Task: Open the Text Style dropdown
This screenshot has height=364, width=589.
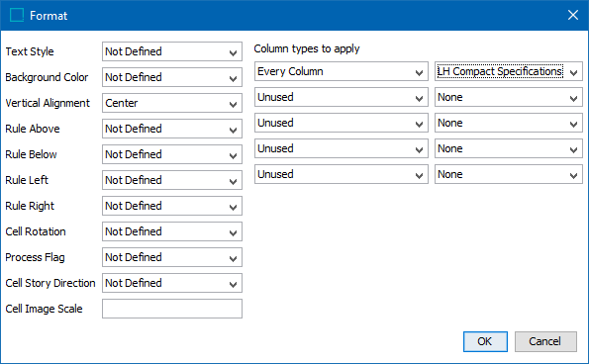Action: (x=172, y=51)
